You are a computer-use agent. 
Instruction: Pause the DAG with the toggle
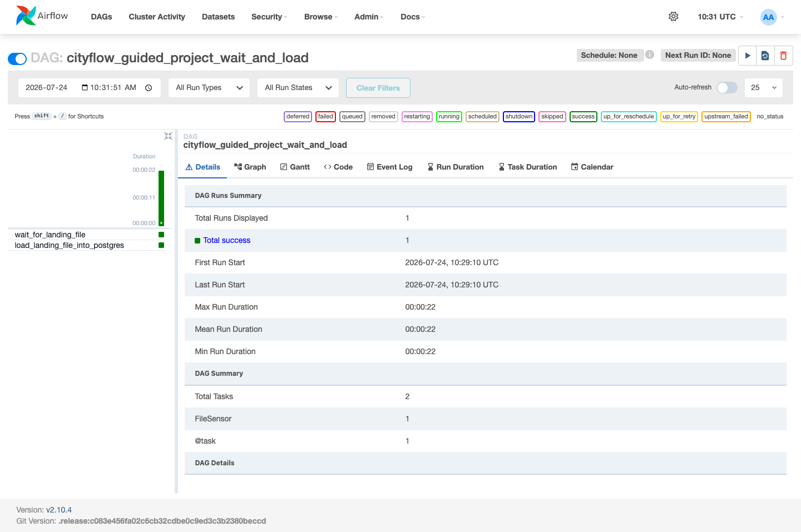coord(17,58)
